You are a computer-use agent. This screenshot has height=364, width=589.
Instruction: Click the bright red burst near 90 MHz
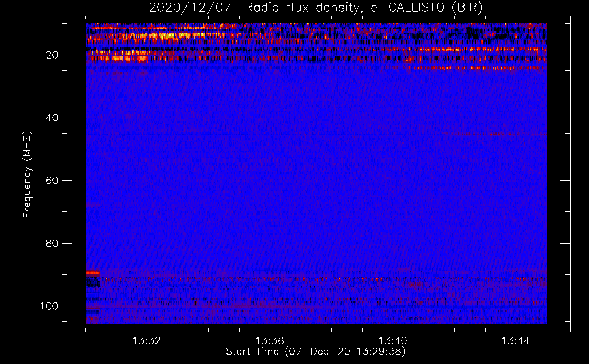[92, 273]
